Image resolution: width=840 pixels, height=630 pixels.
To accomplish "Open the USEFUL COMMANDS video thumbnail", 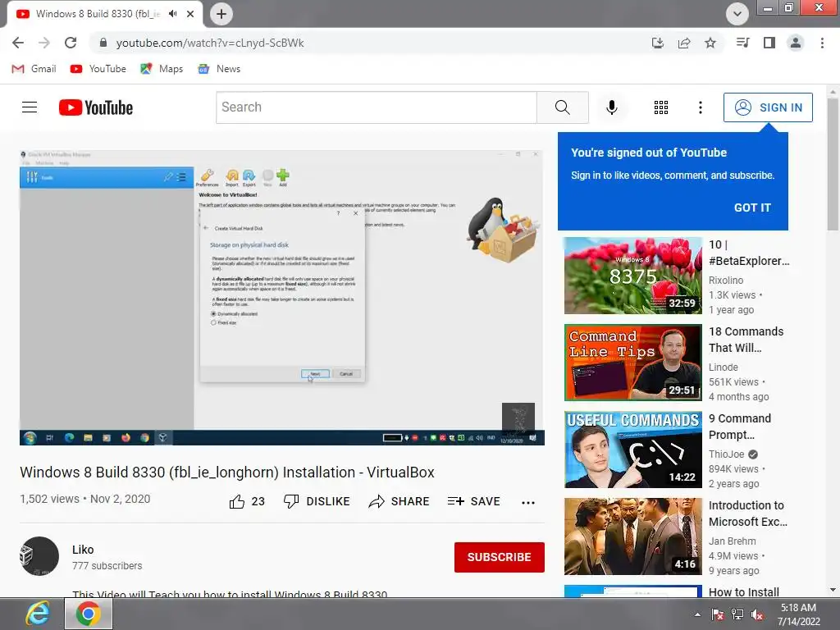I will tap(633, 450).
